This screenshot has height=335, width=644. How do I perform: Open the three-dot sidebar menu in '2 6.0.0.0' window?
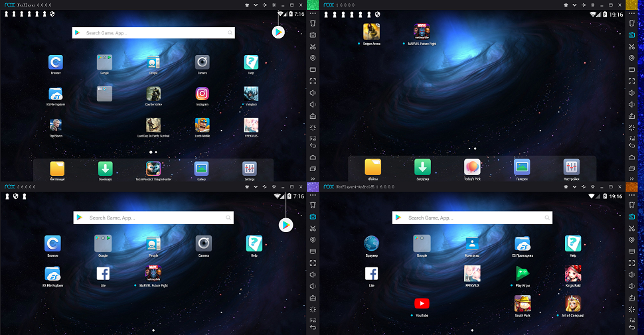tap(313, 196)
